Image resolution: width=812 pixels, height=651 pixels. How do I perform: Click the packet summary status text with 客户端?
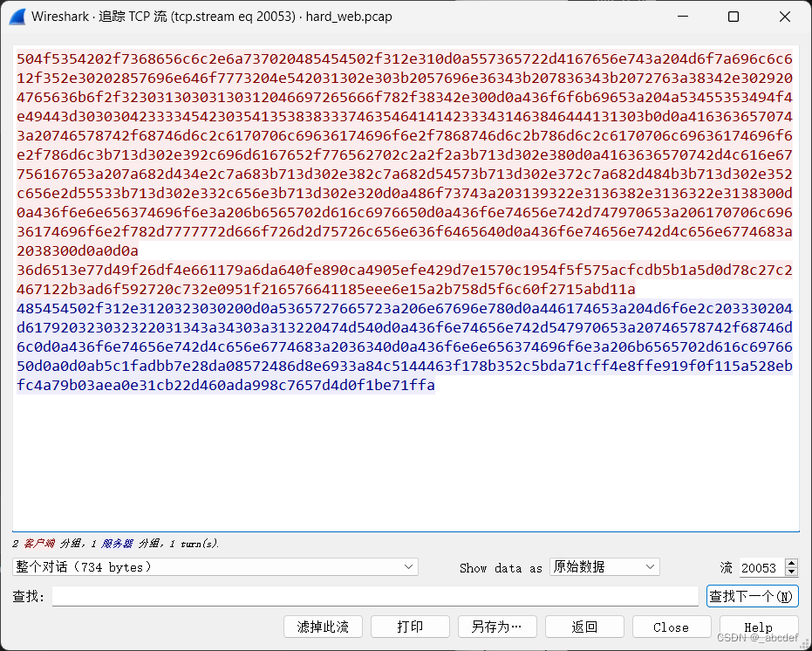coord(115,544)
